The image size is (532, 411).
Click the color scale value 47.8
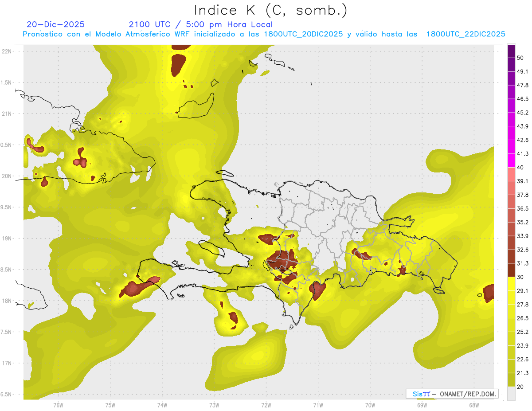click(x=523, y=85)
